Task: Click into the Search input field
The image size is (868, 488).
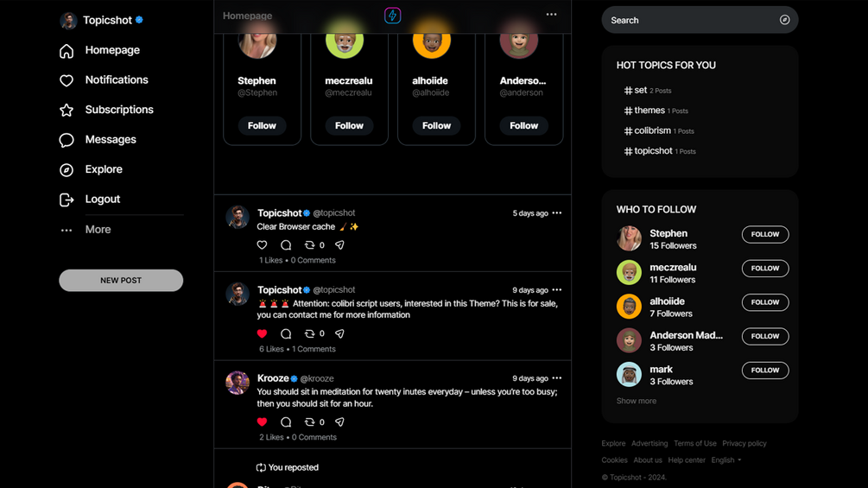Action: tap(692, 20)
